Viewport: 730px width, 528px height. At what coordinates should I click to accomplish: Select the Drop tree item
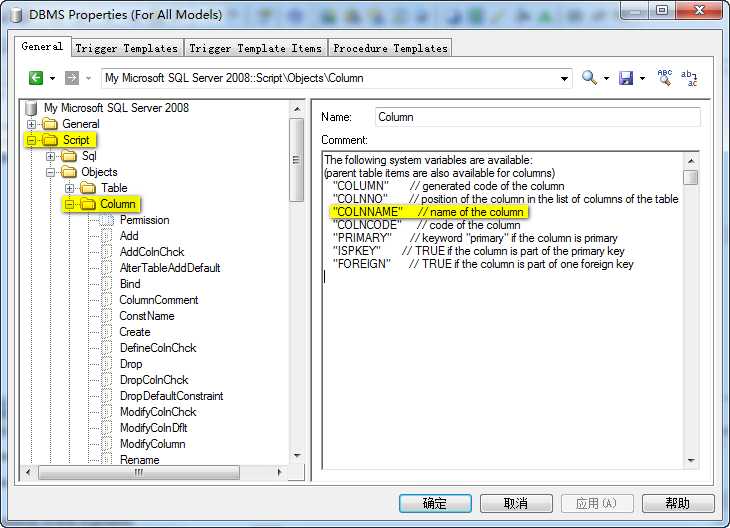131,364
